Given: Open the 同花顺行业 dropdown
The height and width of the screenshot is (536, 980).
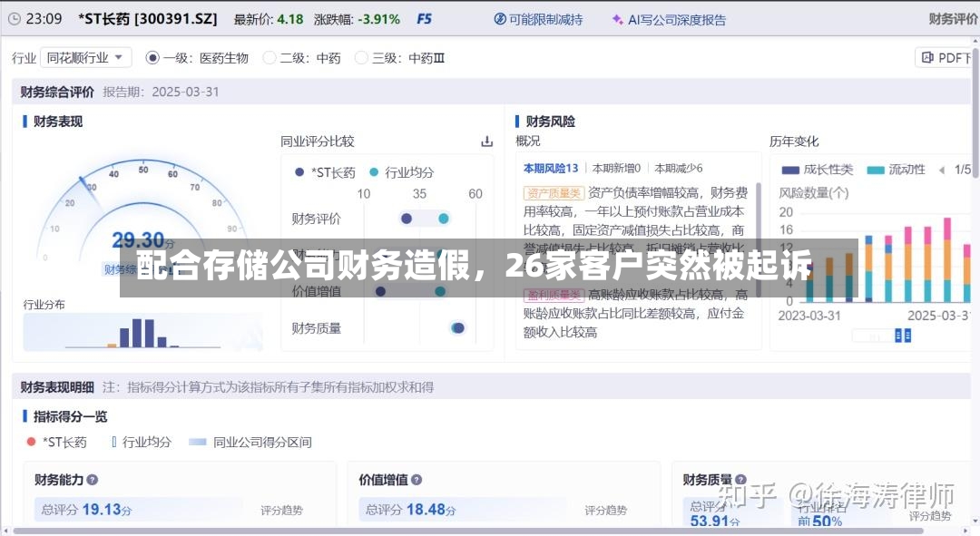Looking at the screenshot, I should pos(85,57).
